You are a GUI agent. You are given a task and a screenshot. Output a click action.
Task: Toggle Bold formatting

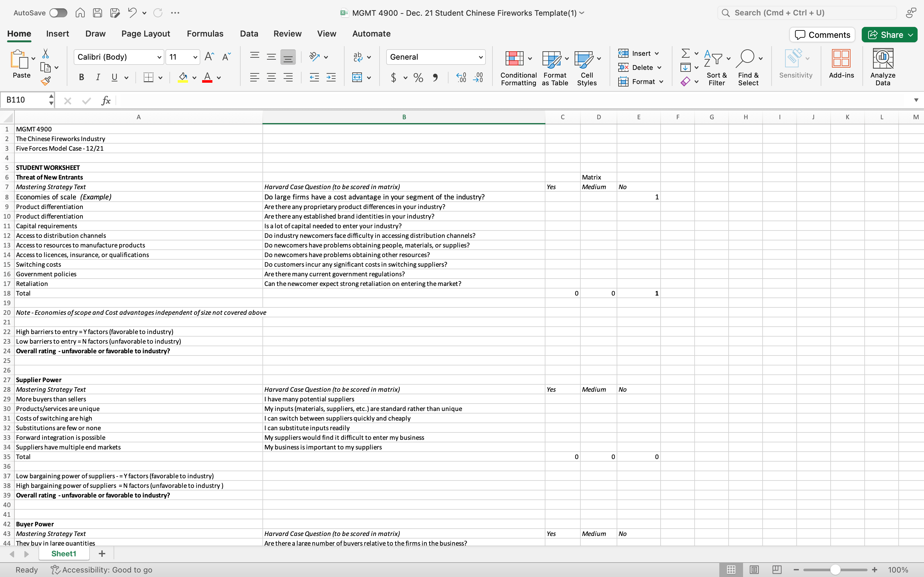[81, 78]
